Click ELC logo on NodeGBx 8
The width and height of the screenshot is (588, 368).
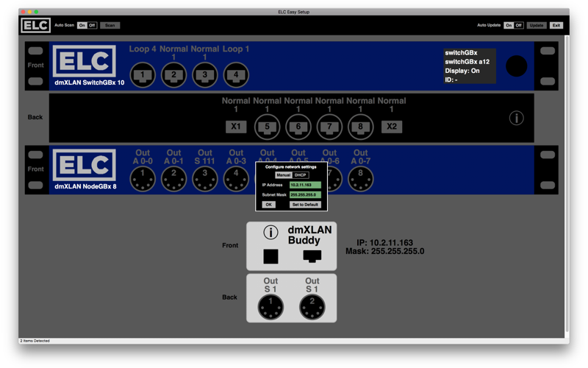[x=85, y=165]
